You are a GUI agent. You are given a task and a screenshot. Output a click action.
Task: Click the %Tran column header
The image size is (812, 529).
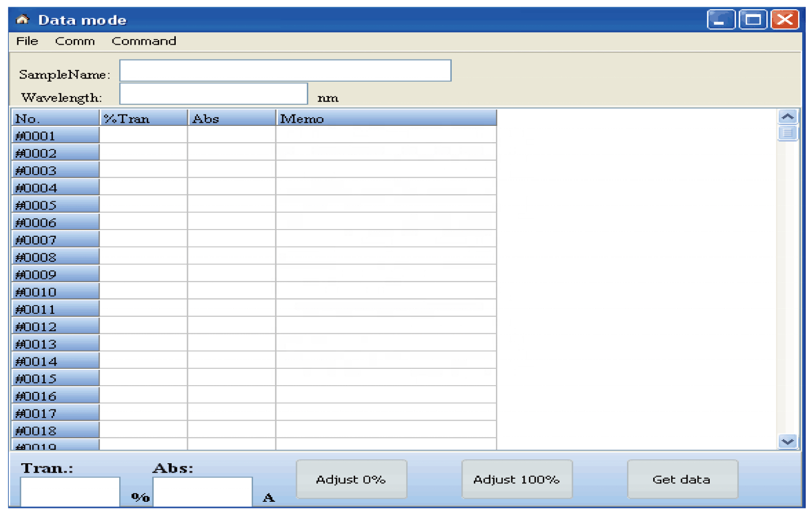tap(143, 118)
